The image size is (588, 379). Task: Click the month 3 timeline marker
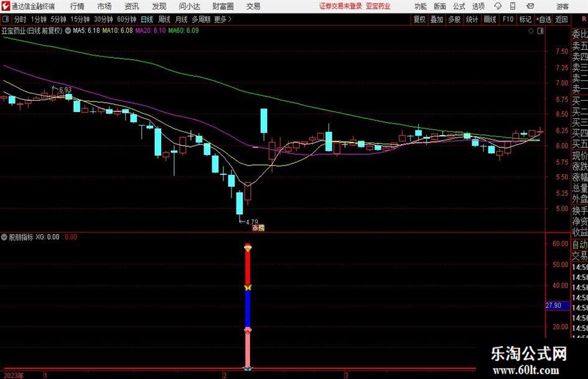click(x=347, y=375)
